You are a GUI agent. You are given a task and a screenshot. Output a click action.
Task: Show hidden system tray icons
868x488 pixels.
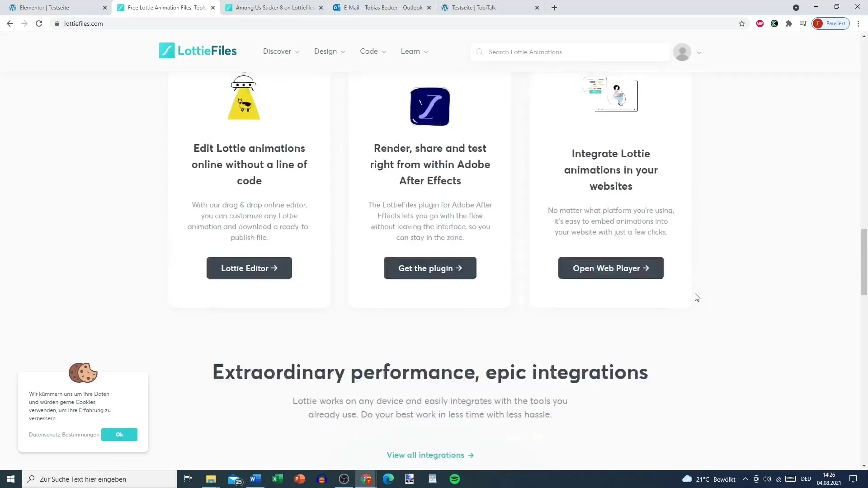coord(745,479)
